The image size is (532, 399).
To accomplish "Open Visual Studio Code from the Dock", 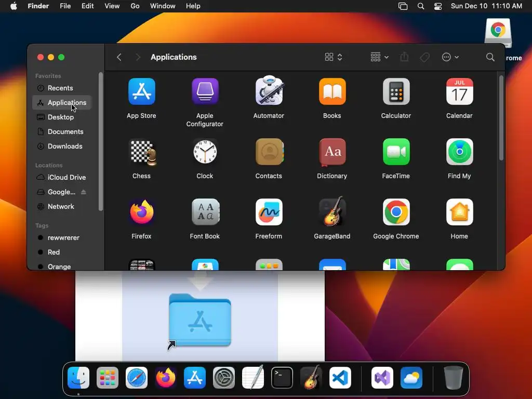I will click(x=340, y=378).
